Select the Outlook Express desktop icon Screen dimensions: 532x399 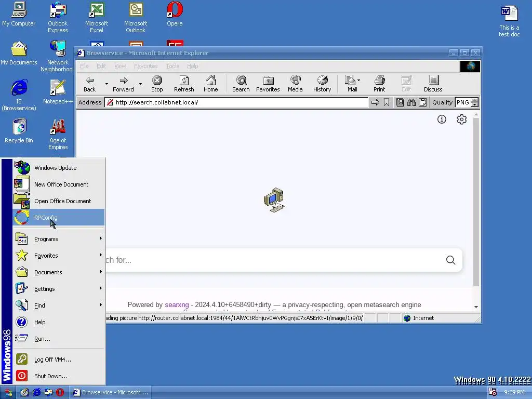[58, 17]
